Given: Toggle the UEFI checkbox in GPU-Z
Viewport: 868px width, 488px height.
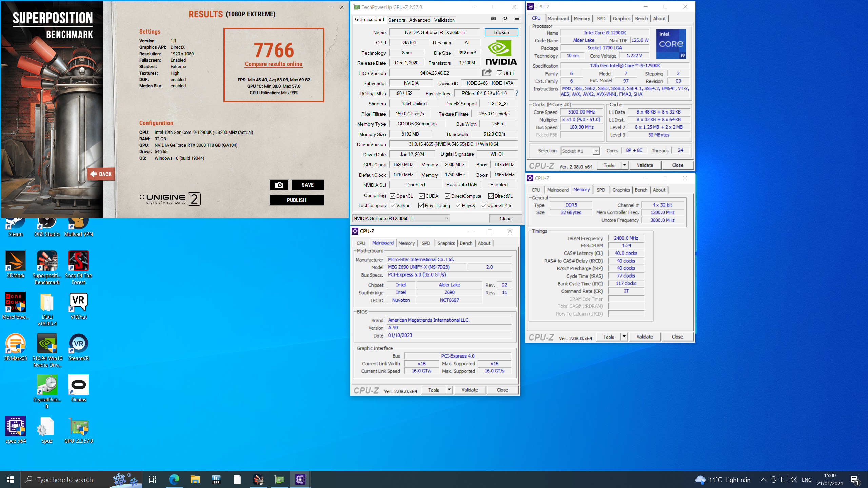Looking at the screenshot, I should click(499, 73).
